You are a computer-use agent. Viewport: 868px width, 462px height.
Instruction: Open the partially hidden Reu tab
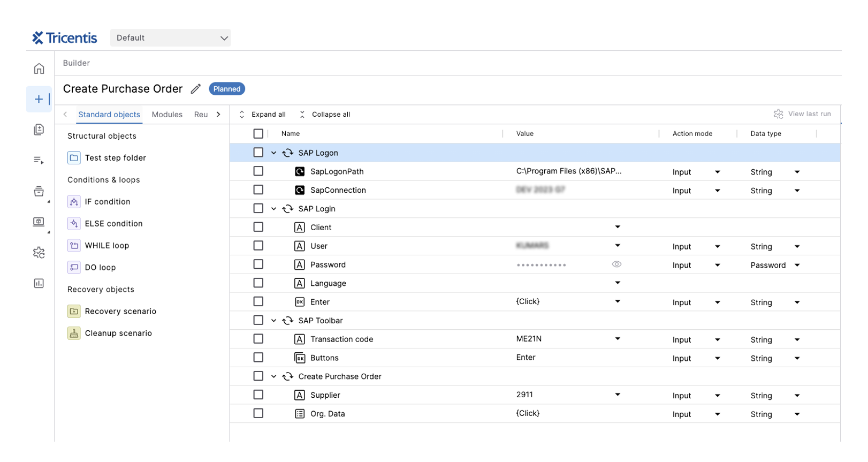tap(201, 115)
